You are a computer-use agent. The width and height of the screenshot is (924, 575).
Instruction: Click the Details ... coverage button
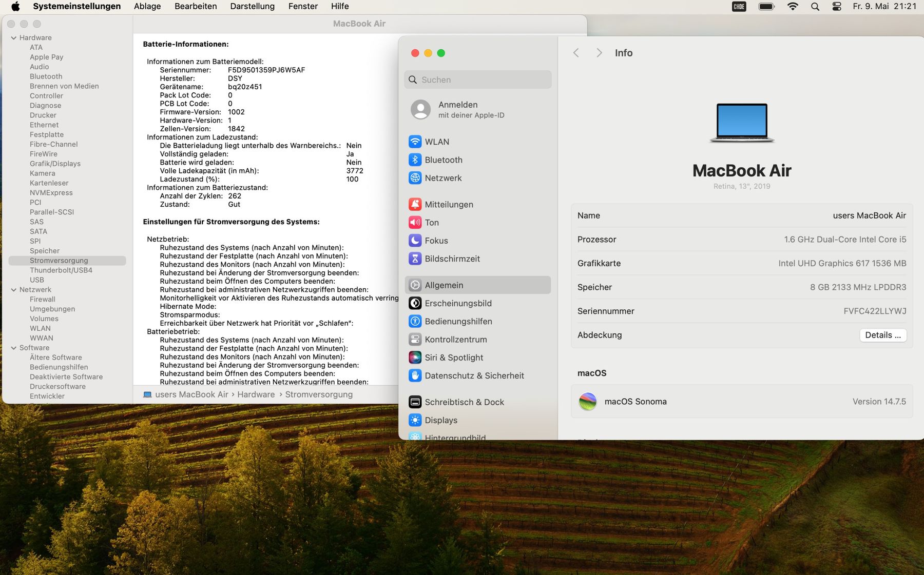883,335
